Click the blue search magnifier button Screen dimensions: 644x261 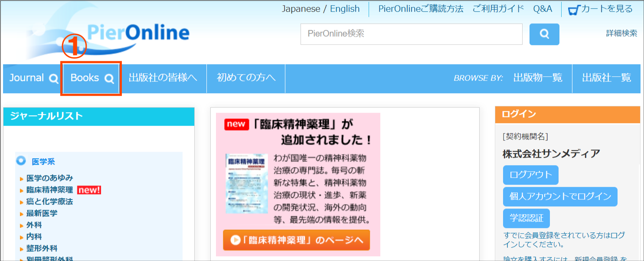pos(544,34)
